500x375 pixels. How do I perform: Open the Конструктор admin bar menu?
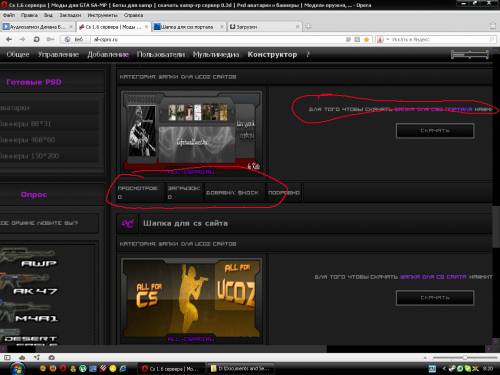point(272,54)
